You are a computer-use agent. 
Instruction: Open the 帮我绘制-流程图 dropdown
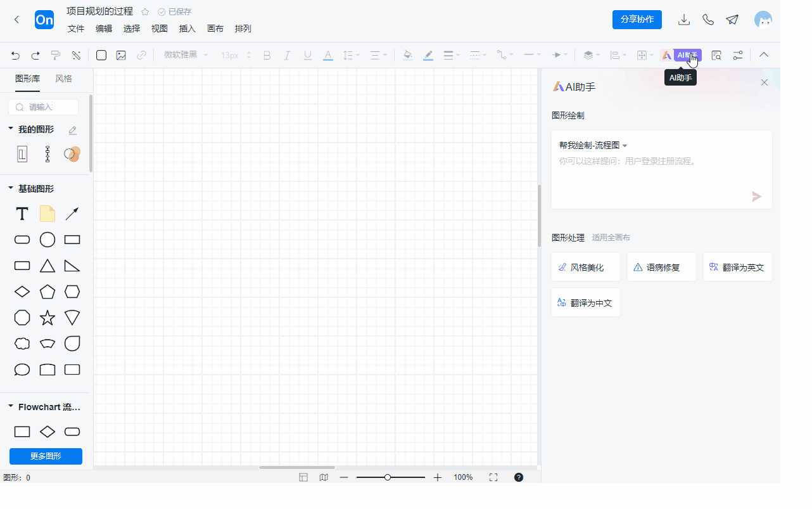pos(593,145)
